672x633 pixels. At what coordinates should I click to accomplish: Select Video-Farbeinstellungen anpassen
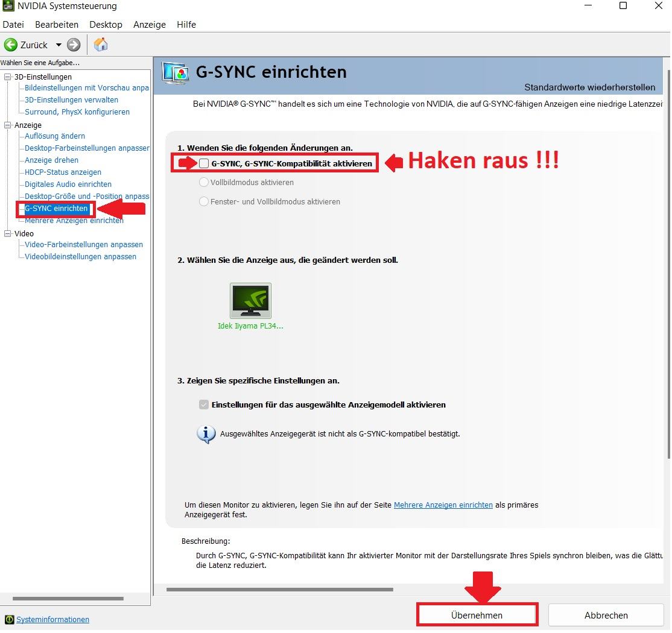click(84, 245)
